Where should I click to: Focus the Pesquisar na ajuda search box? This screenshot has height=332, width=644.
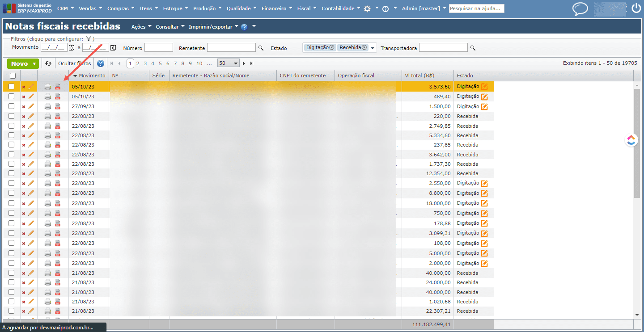(477, 8)
